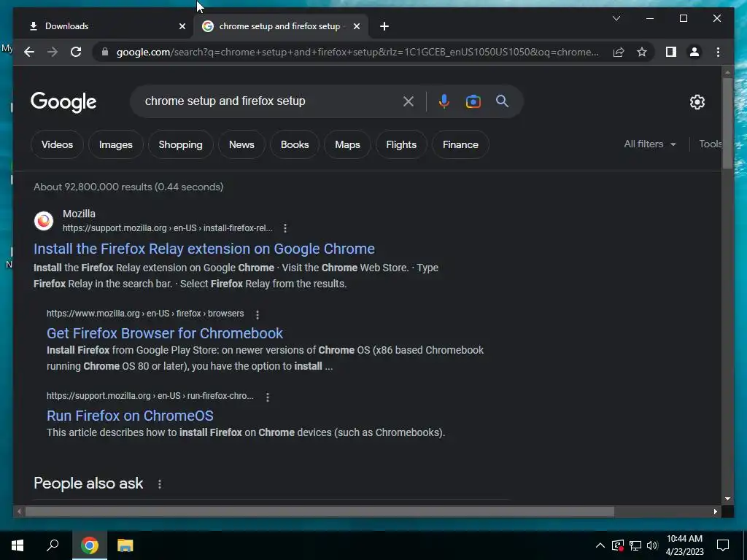Viewport: 747px width, 560px height.
Task: Reload the current page
Action: pyautogui.click(x=76, y=52)
